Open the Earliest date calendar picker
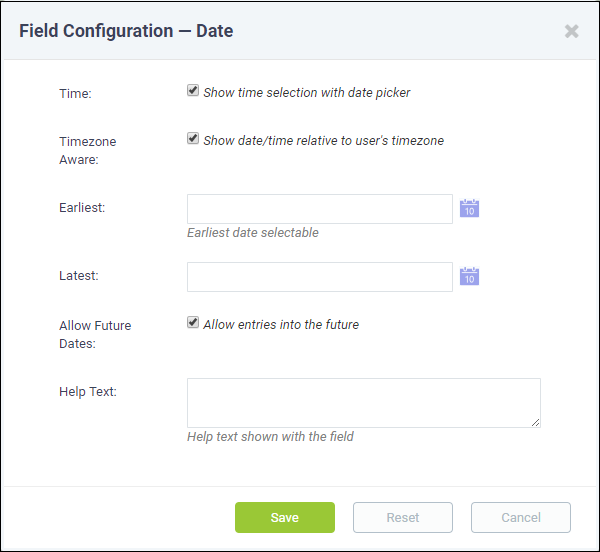Screen dimensions: 600x552 tap(469, 208)
